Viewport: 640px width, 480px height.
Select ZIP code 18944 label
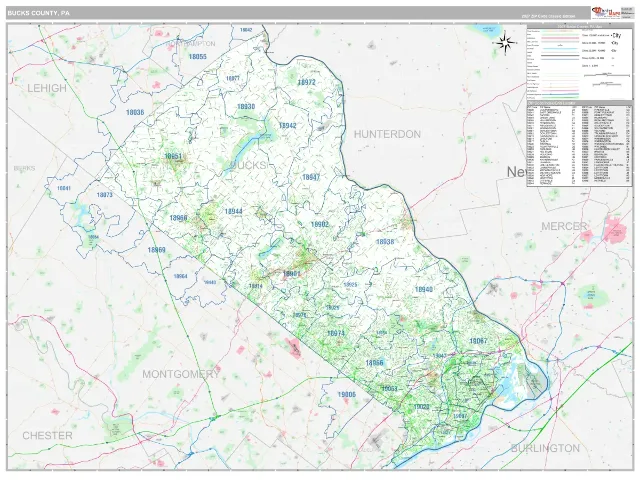233,211
